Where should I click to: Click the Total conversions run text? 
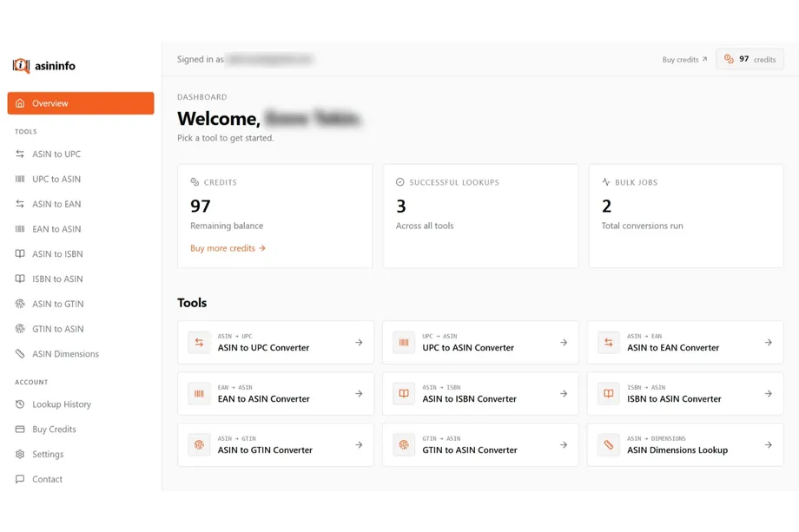(642, 226)
